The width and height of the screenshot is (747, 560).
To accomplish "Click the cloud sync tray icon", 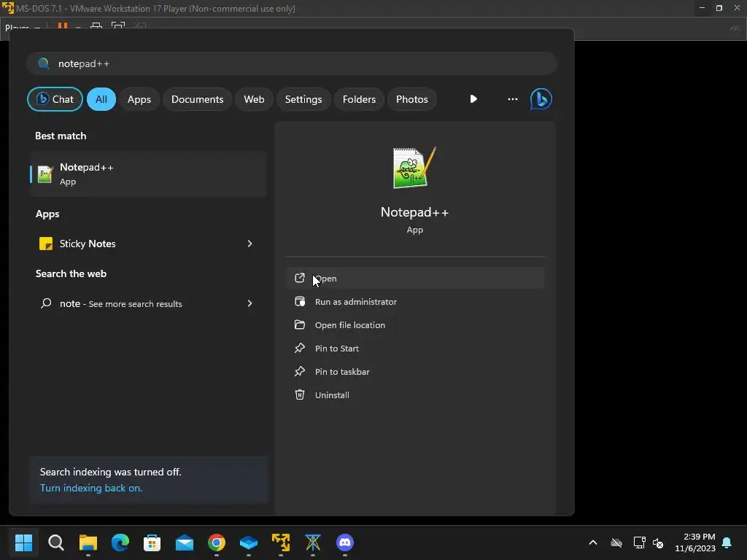I will click(616, 542).
